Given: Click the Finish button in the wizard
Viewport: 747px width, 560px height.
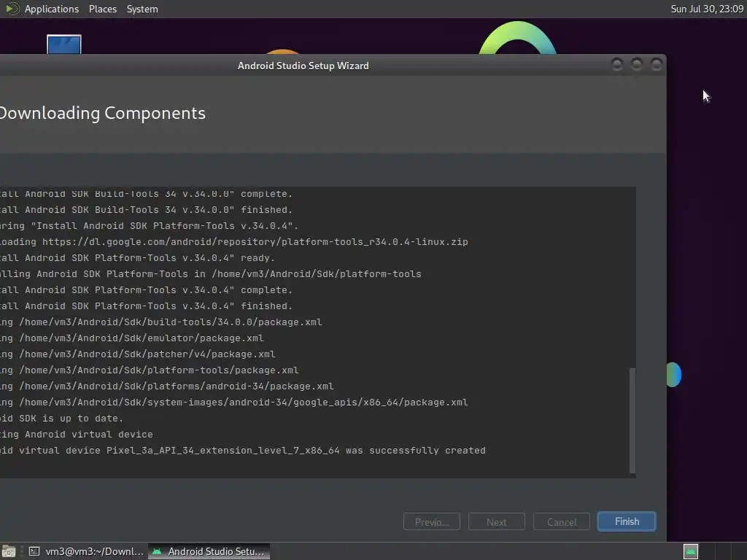Looking at the screenshot, I should 627,521.
